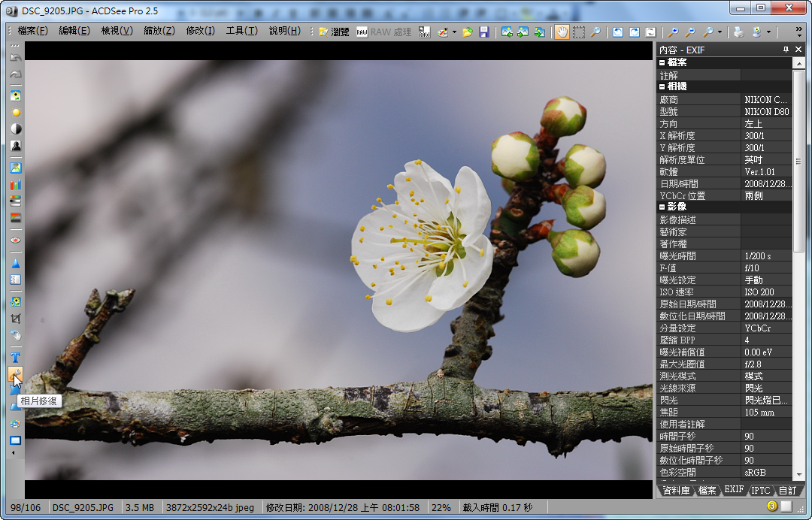Click the RAW 處理 button
This screenshot has height=520, width=812.
[383, 32]
